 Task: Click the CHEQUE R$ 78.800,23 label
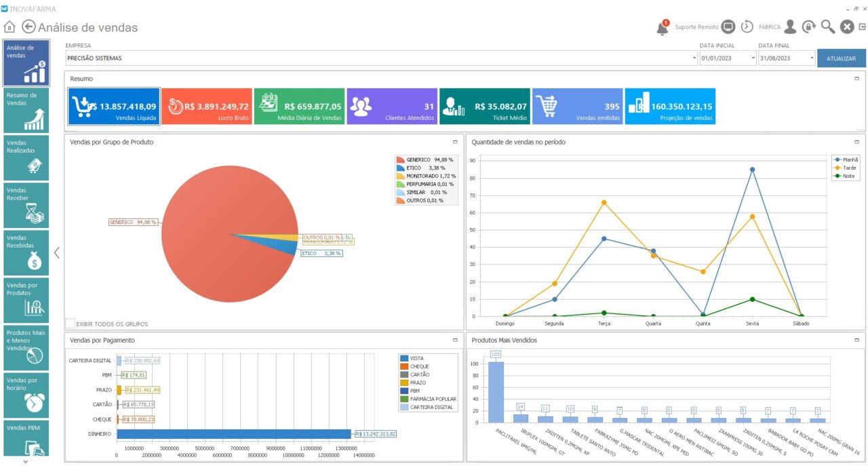coord(138,419)
